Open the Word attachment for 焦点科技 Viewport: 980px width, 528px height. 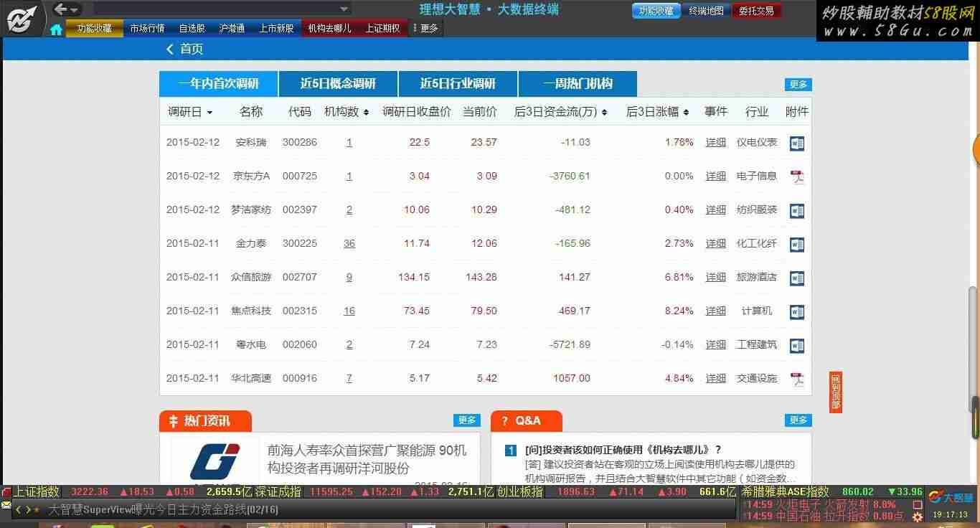pos(797,311)
